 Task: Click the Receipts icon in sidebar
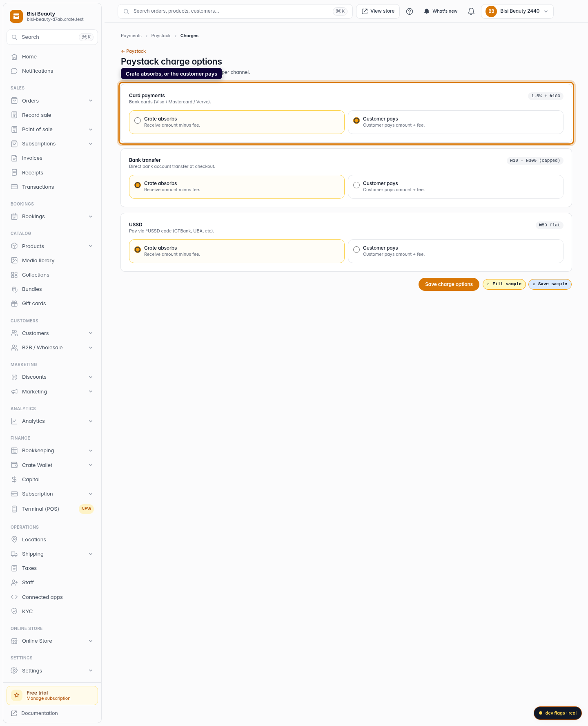click(14, 172)
